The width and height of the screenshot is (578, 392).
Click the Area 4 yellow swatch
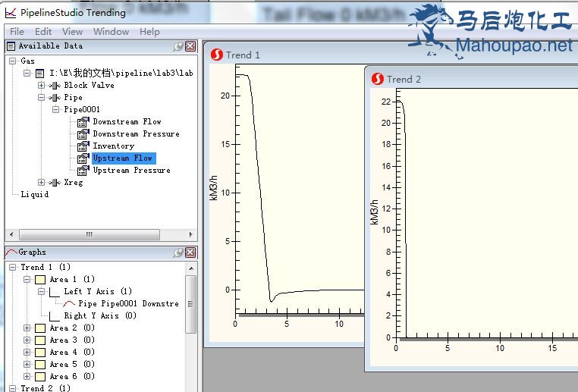click(x=40, y=353)
